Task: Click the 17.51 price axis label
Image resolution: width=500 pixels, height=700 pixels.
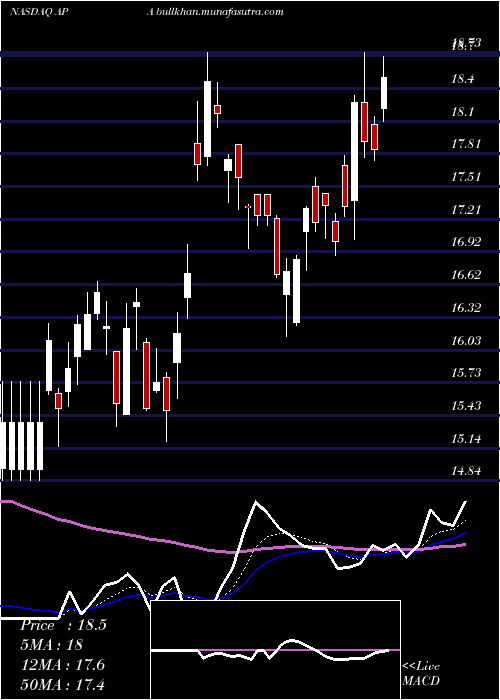Action: (466, 177)
